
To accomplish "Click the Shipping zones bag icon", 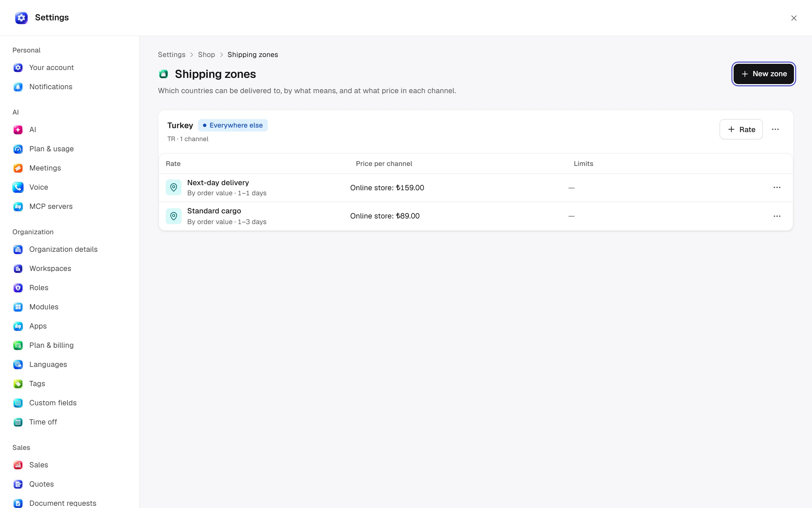I will (x=164, y=74).
